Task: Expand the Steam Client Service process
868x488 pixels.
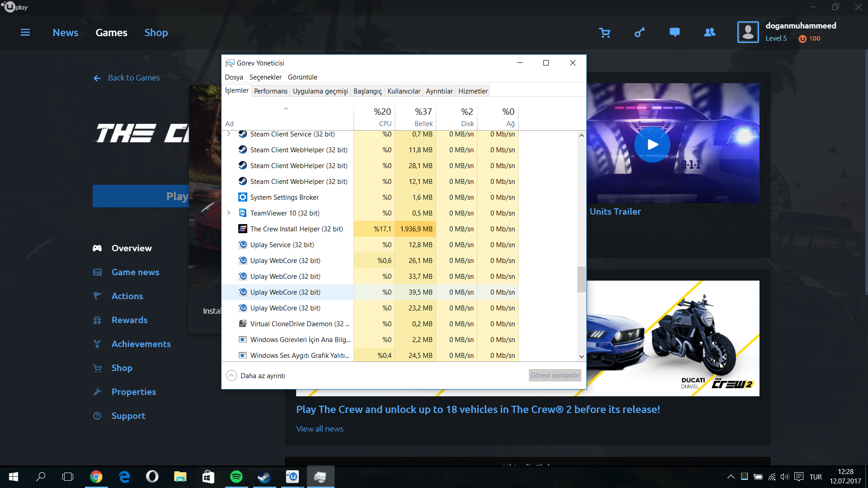Action: click(229, 134)
